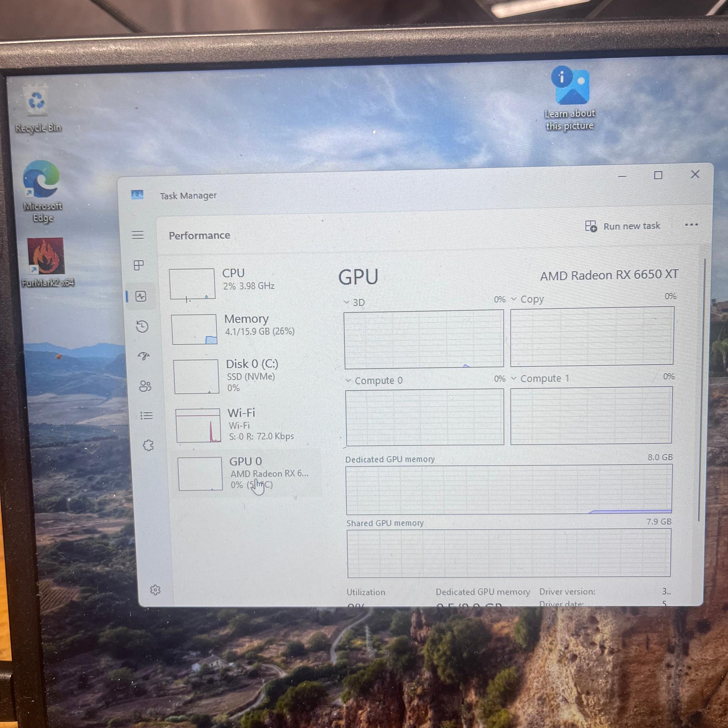Click the Utilization label under graphs
728x728 pixels.
[x=366, y=592]
